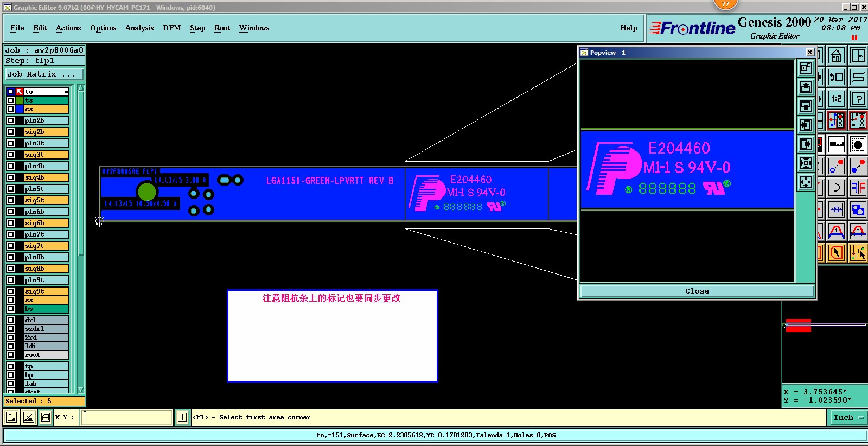This screenshot has height=446, width=868.
Task: Select the mirror F tool
Action: (858, 188)
